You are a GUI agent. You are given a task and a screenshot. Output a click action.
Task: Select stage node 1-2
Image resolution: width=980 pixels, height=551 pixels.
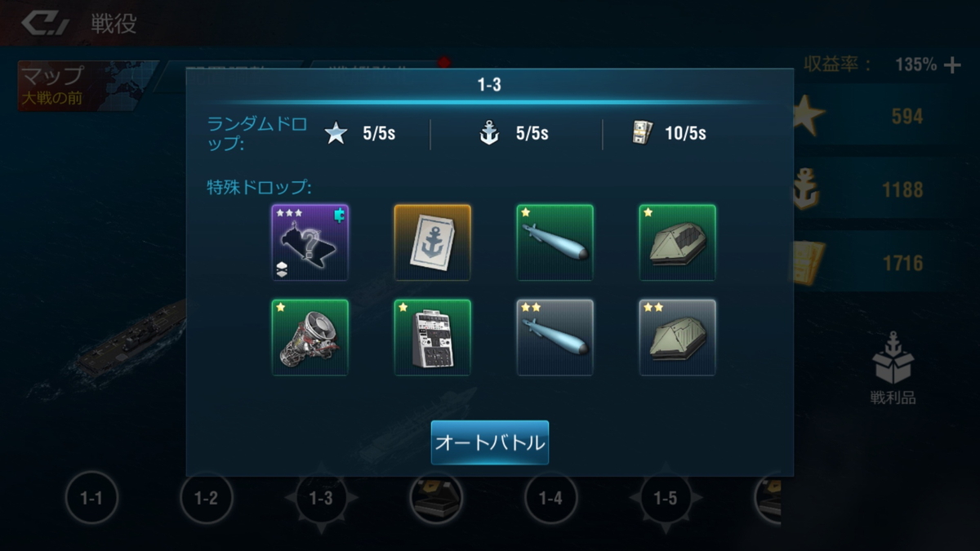click(206, 498)
